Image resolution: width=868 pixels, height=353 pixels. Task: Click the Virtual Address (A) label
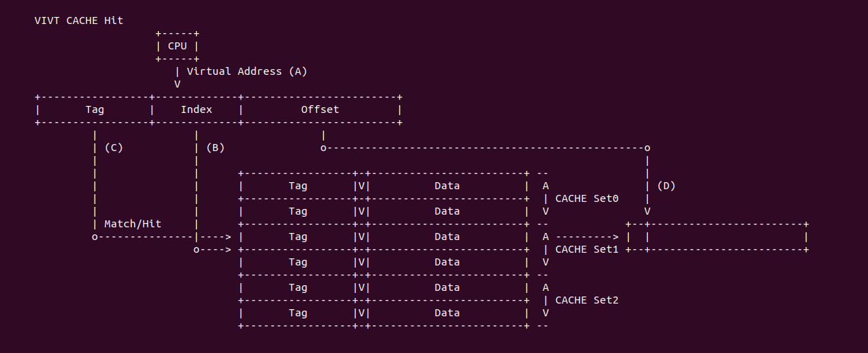coord(247,71)
